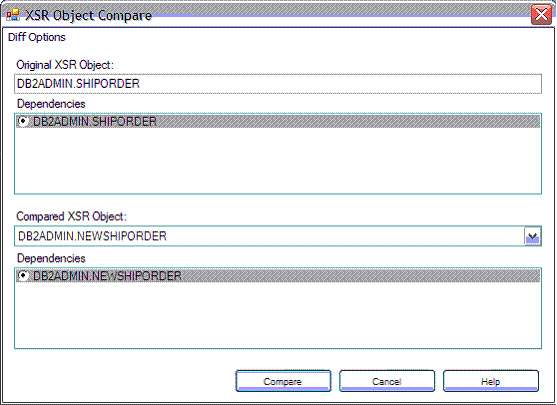The image size is (557, 405).
Task: Click the XSR Object Compare title text
Action: (x=88, y=15)
